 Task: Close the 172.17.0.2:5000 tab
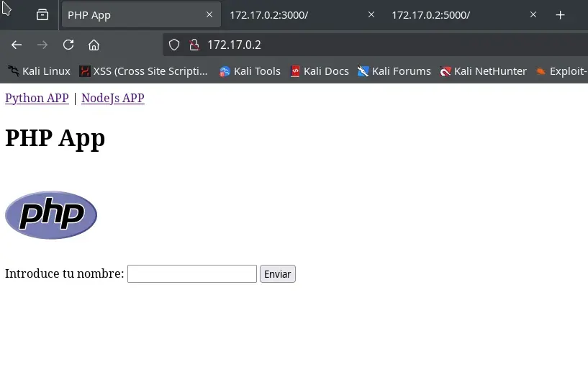click(533, 14)
